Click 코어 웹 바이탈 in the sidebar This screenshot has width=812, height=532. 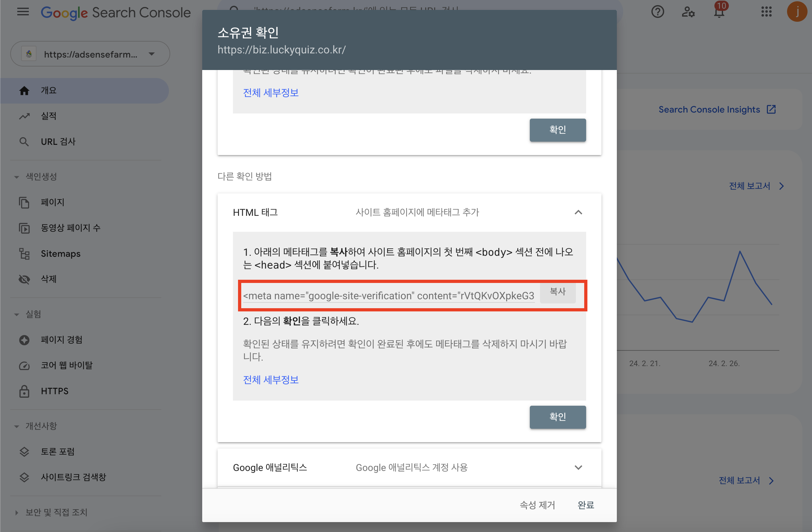coord(84,365)
